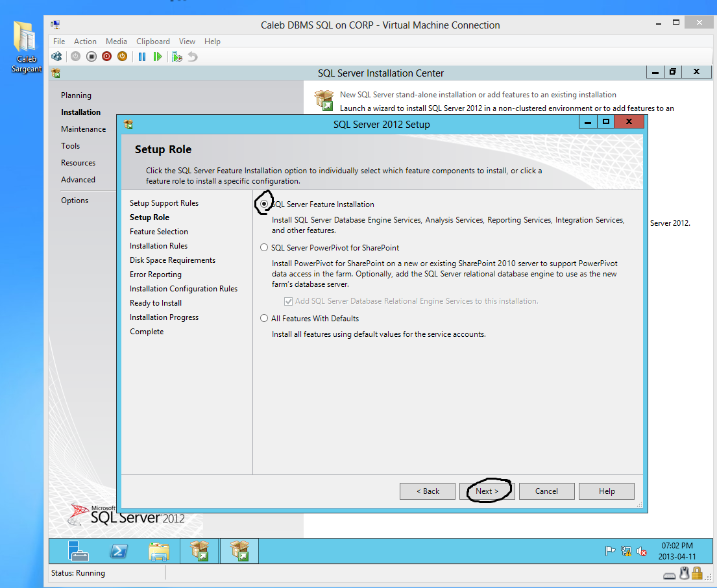Open Installation in Installation Center
717x588 pixels.
pyautogui.click(x=80, y=112)
